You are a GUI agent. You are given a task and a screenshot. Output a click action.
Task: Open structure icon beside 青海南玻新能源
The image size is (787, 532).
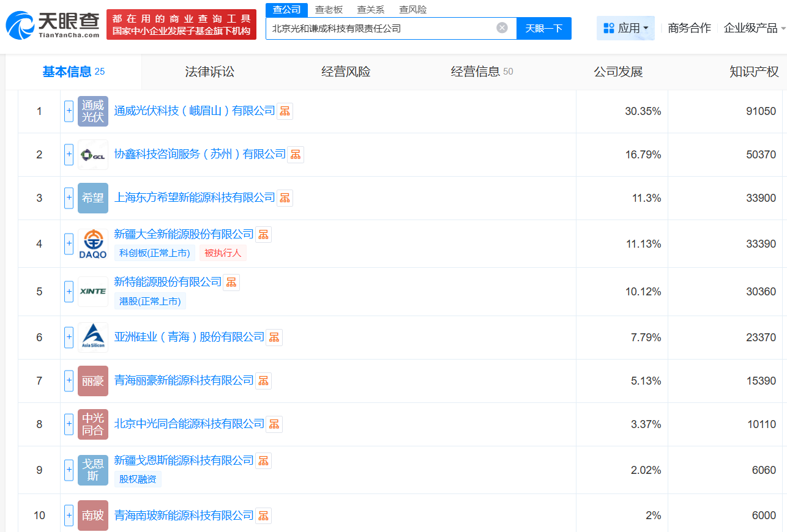point(263,515)
